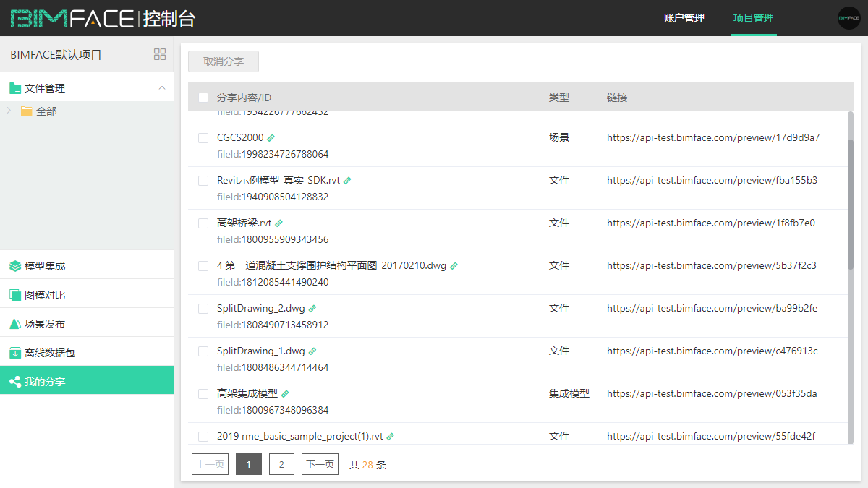
Task: Open the 项目管理 menu item
Action: pos(753,18)
